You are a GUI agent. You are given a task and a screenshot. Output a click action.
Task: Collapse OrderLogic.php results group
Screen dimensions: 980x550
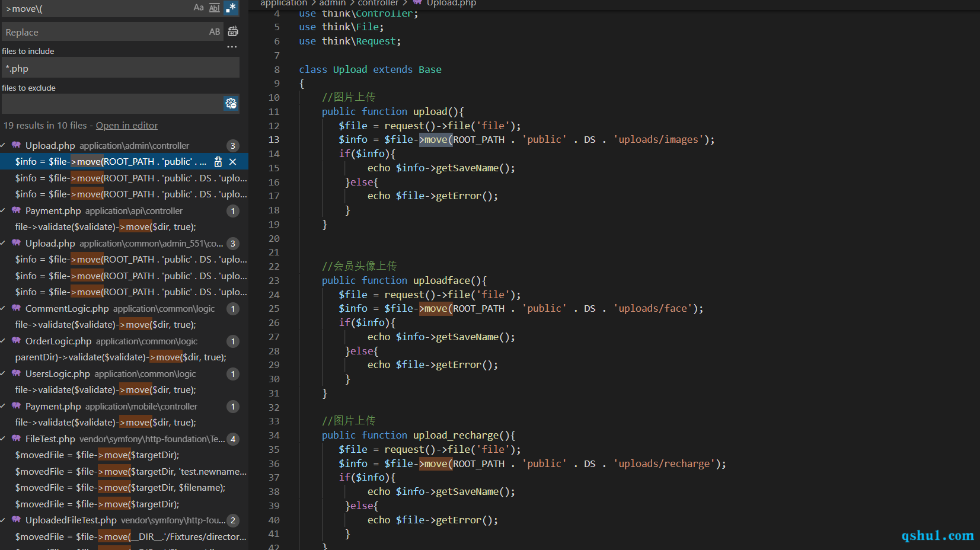[4, 341]
